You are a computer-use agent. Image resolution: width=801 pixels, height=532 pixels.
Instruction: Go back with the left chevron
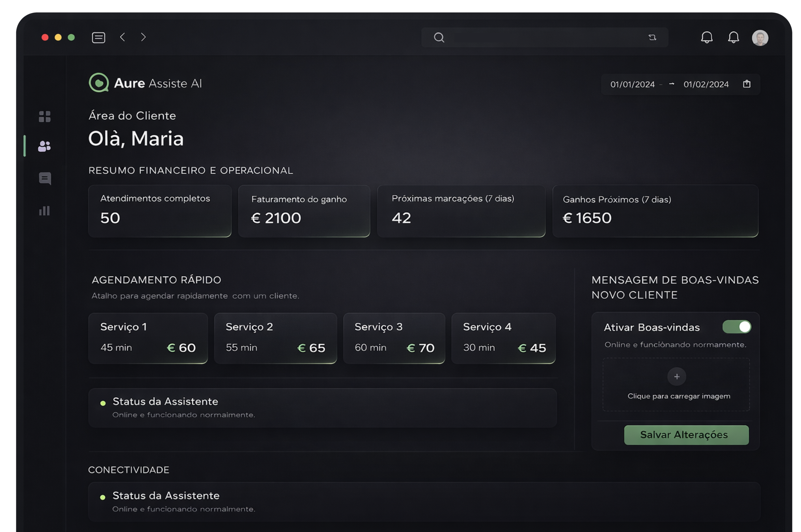click(123, 37)
